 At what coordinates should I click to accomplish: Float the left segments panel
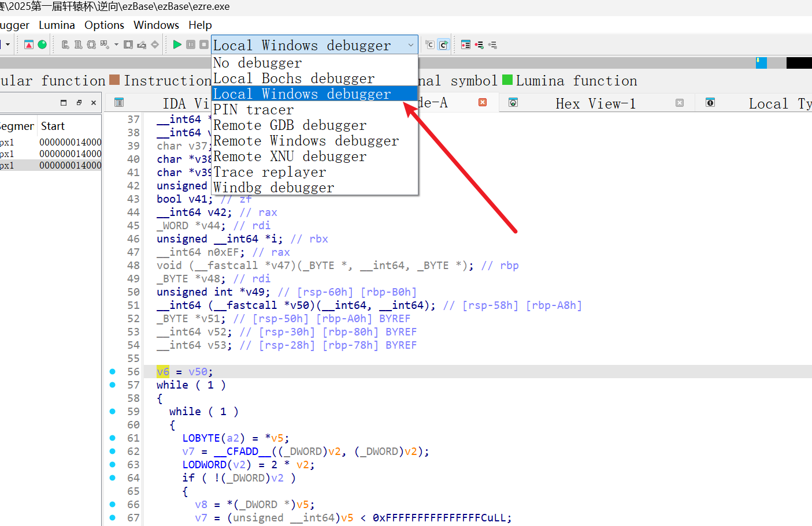pos(79,103)
